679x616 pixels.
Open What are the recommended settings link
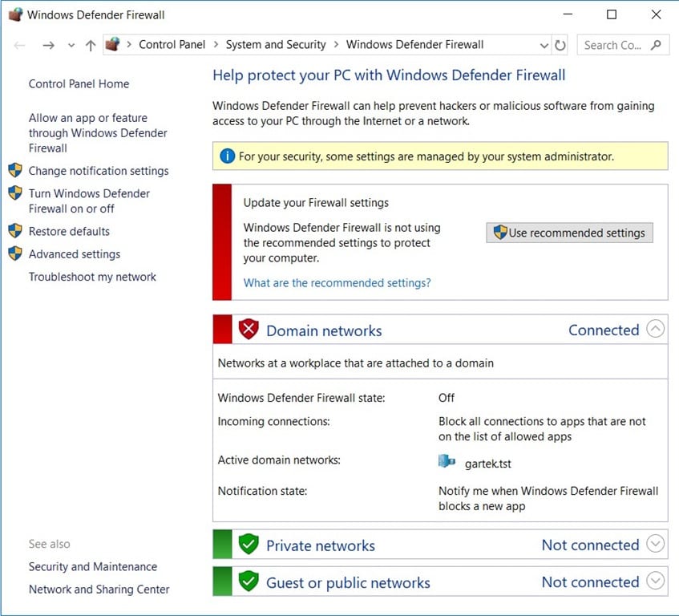click(337, 283)
